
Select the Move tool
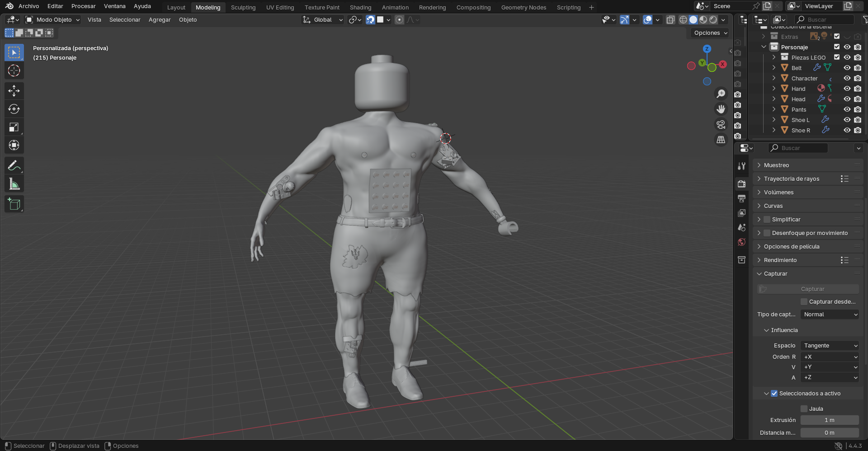14,91
